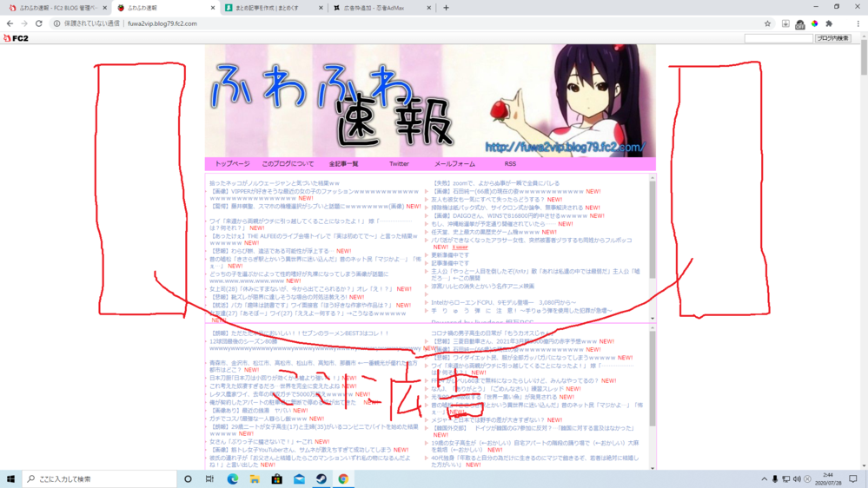868x488 pixels.
Task: Open the Twitter link in navigation bar
Action: (399, 164)
